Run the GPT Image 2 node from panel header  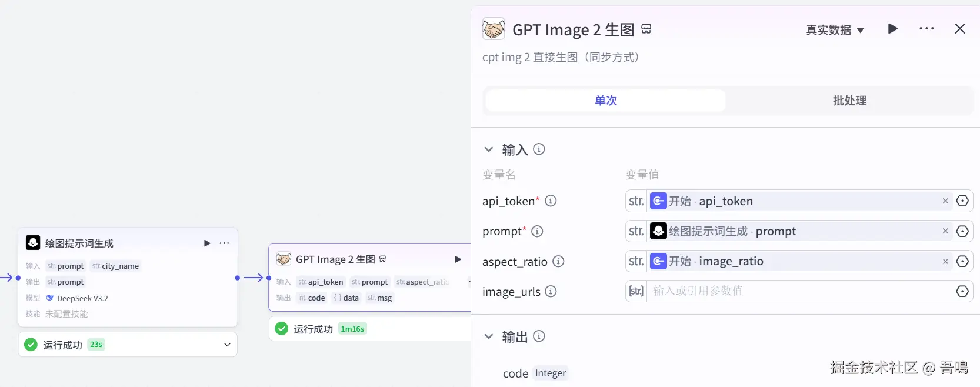point(892,29)
